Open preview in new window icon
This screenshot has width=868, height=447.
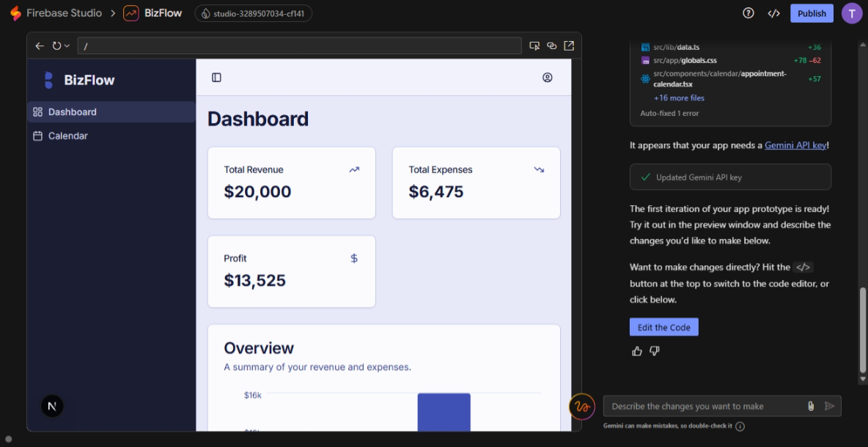point(569,45)
